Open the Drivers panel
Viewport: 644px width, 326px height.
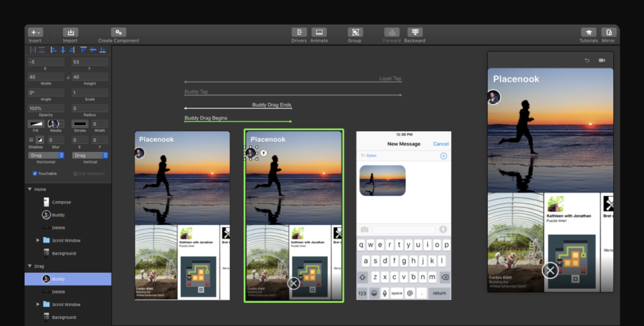pos(299,32)
